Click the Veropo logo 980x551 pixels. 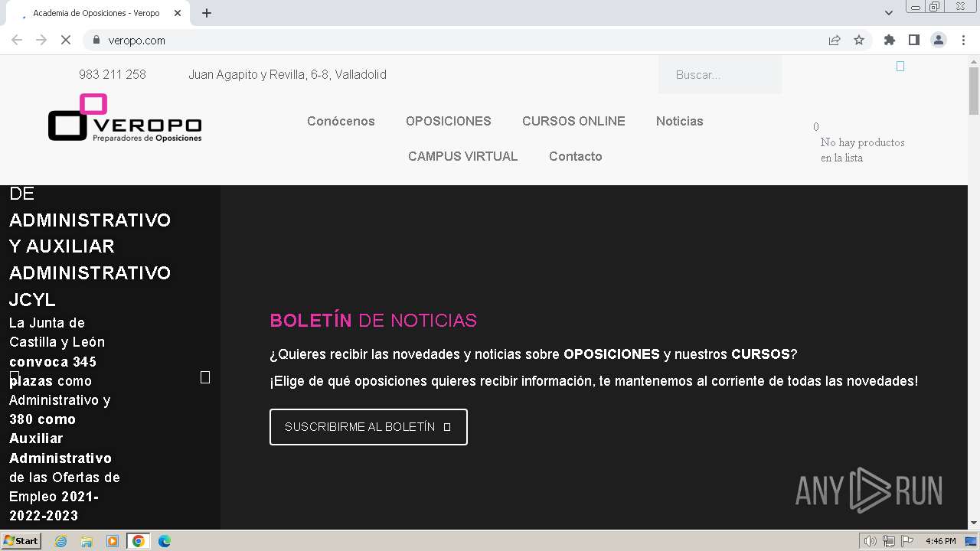coord(125,117)
